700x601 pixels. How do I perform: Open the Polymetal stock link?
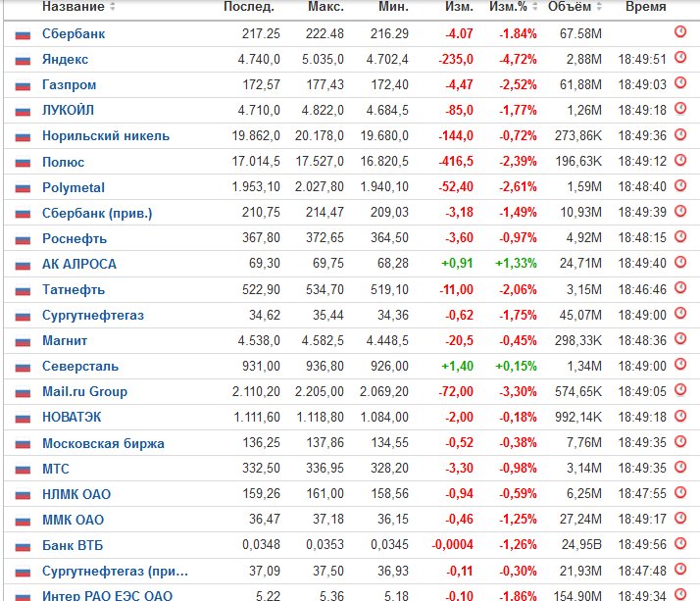tap(74, 187)
